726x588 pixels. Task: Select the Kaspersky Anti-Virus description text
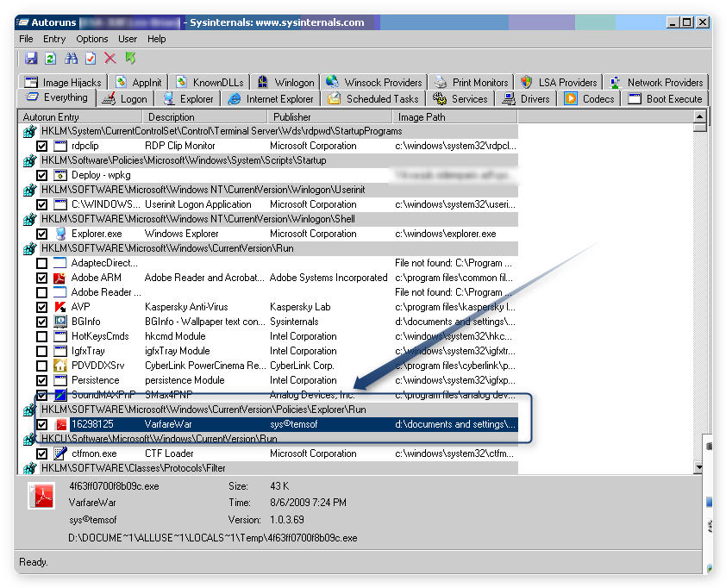coord(186,307)
